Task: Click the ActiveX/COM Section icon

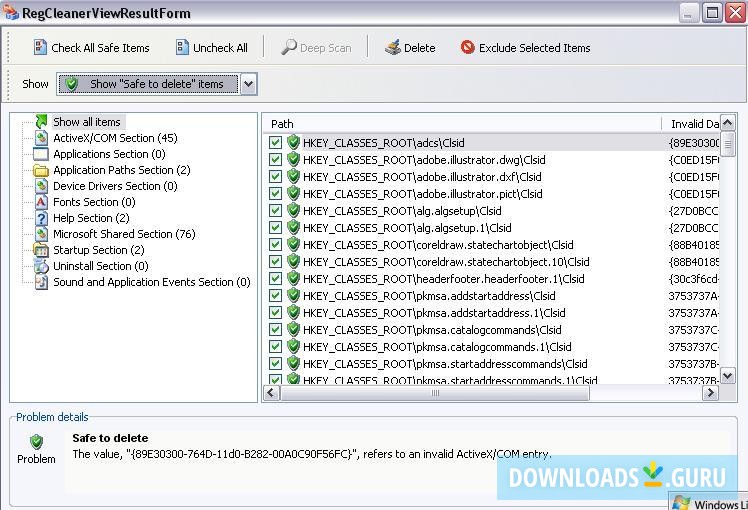Action: coord(42,138)
